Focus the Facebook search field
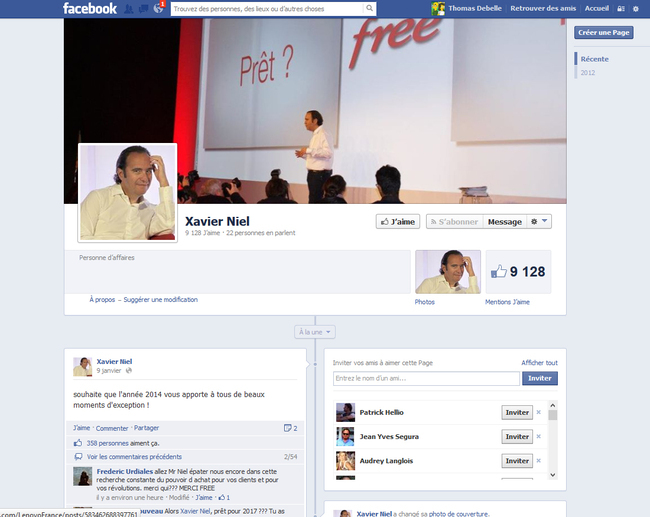 pos(267,9)
